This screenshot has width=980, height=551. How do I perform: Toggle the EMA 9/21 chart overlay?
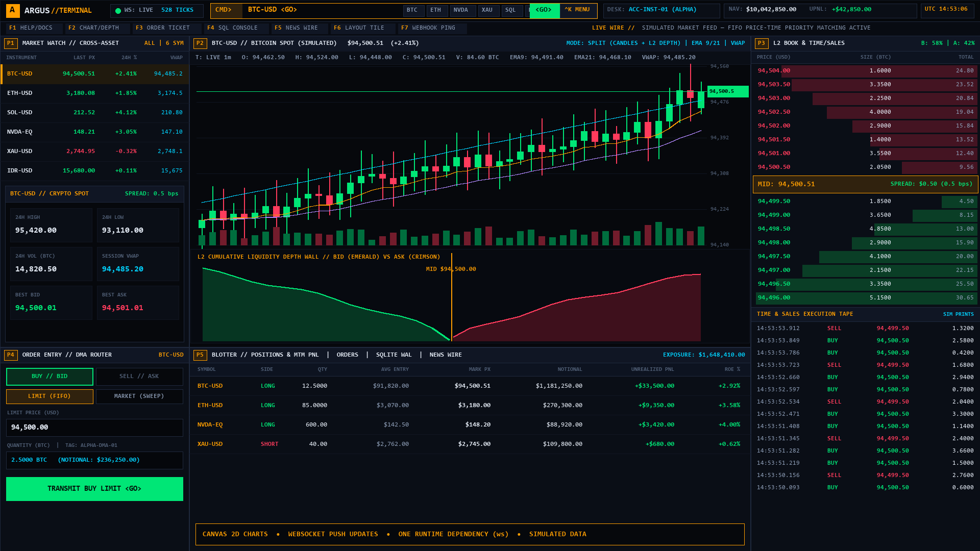(705, 43)
